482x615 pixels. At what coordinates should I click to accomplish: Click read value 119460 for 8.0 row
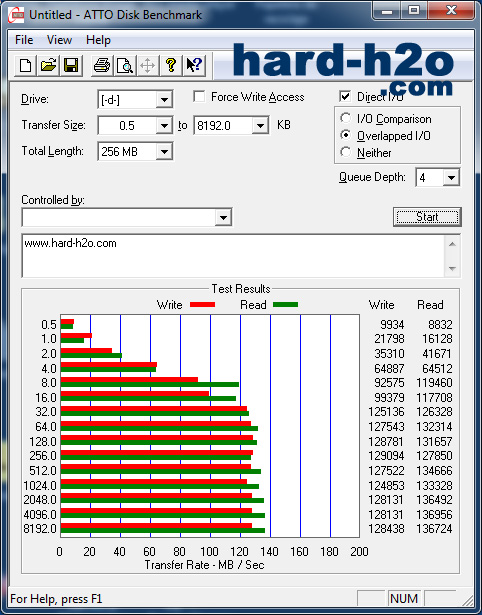[434, 382]
